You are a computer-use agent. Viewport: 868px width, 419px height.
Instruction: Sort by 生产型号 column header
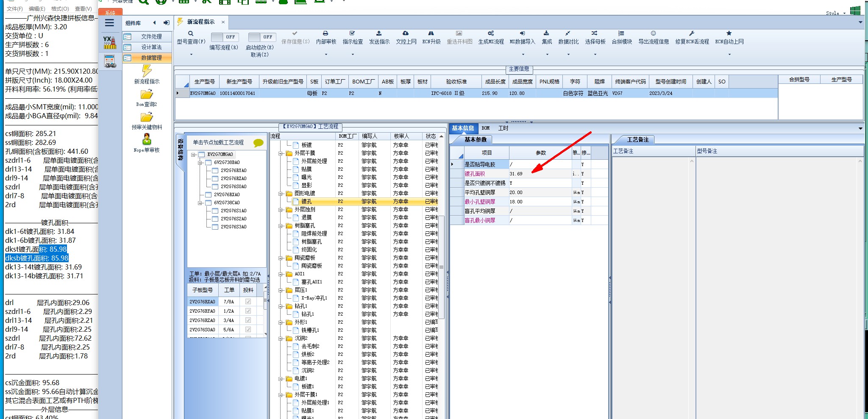point(204,81)
